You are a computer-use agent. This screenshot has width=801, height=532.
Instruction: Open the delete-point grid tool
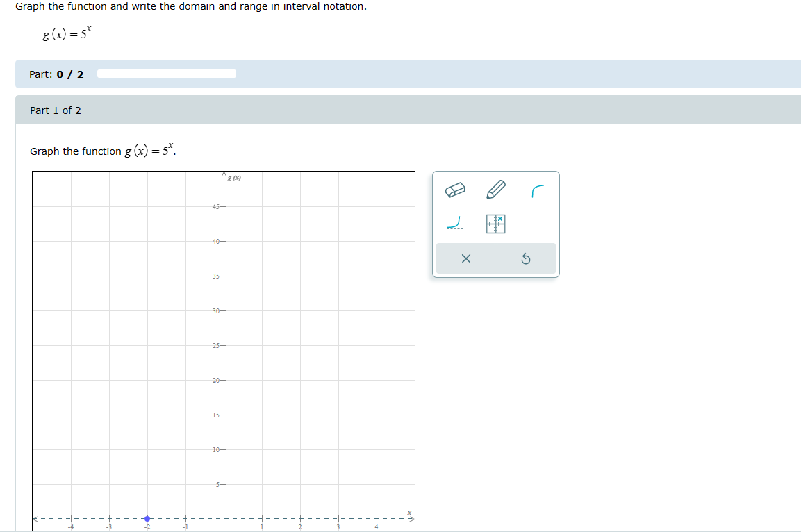coord(495,224)
